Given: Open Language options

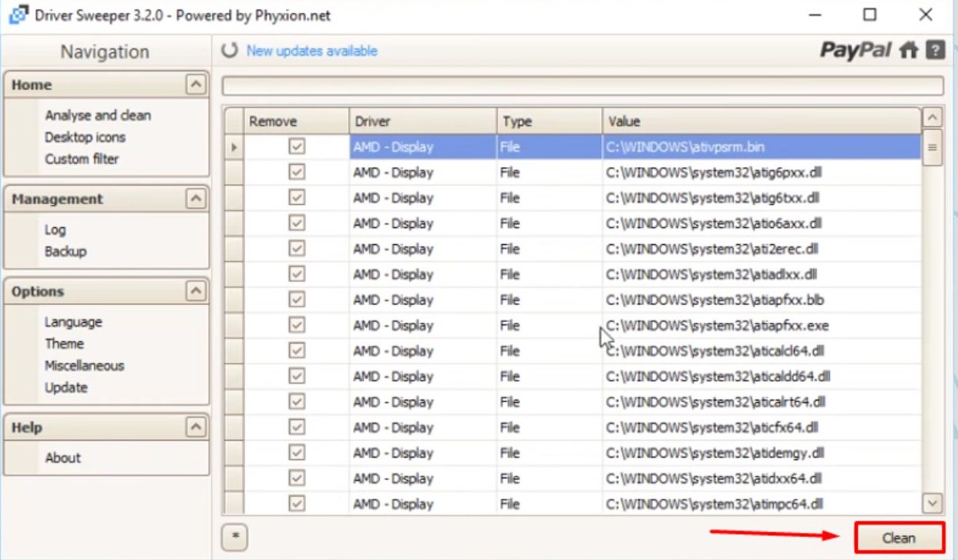Looking at the screenshot, I should pyautogui.click(x=73, y=322).
